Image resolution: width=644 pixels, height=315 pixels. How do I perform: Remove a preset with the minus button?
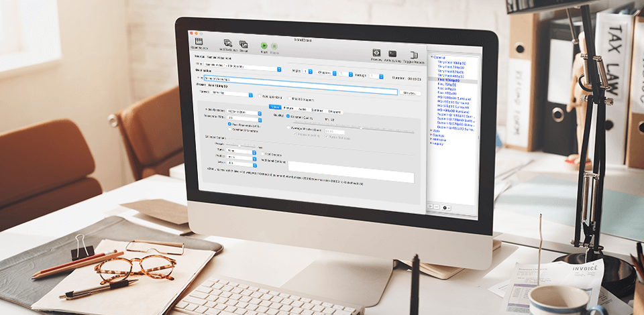pyautogui.click(x=437, y=208)
